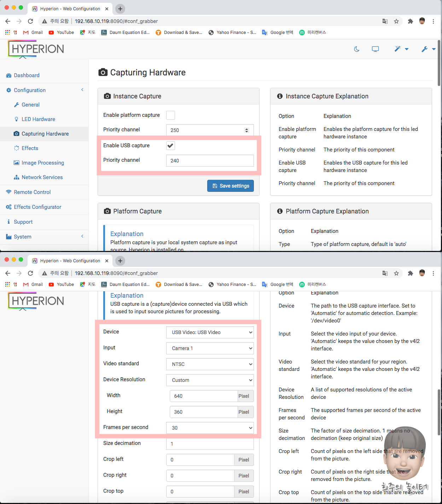Adjust the Priority channel 250 stepper arrows
Viewport: 442px width, 504px height.
[246, 130]
